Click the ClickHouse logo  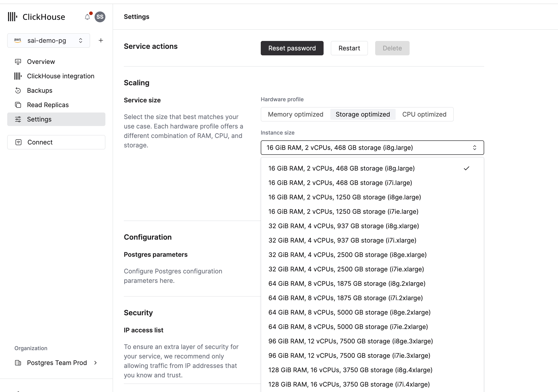[x=12, y=16]
